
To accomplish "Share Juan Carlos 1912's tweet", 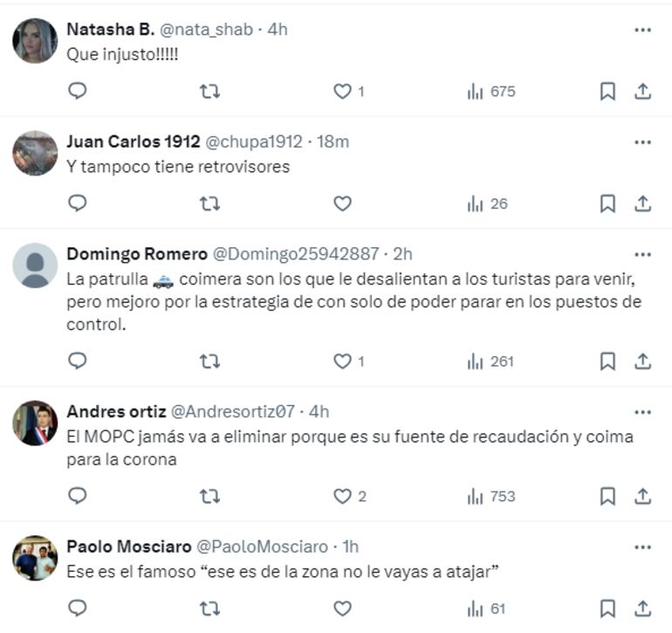I will pos(642,203).
